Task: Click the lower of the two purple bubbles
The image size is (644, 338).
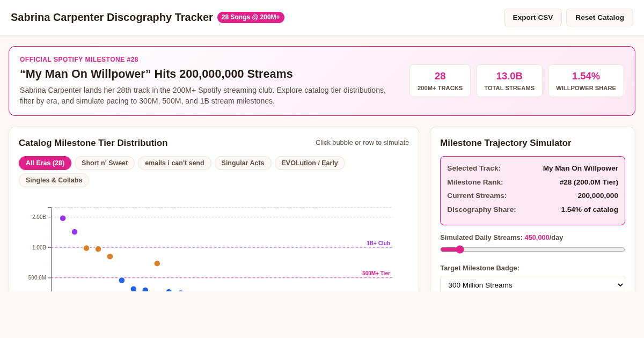Action: (75, 232)
